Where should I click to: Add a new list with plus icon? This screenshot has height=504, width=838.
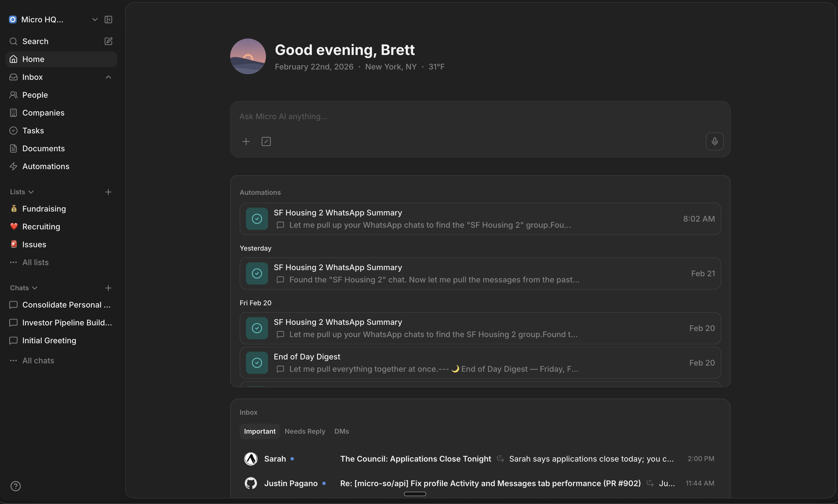108,192
